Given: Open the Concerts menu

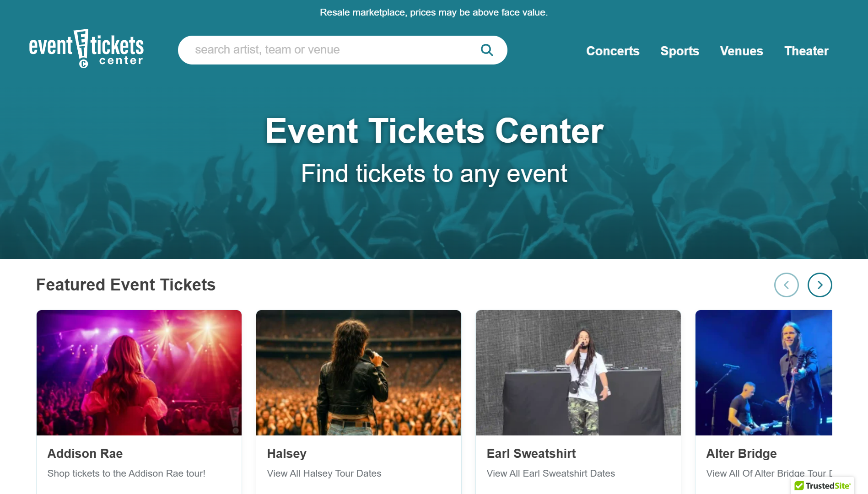Looking at the screenshot, I should coord(613,51).
